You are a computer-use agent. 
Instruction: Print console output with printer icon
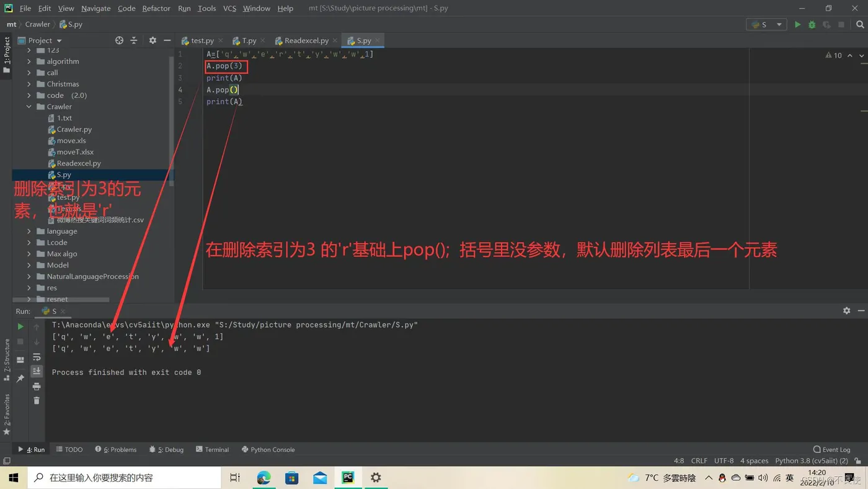(37, 386)
